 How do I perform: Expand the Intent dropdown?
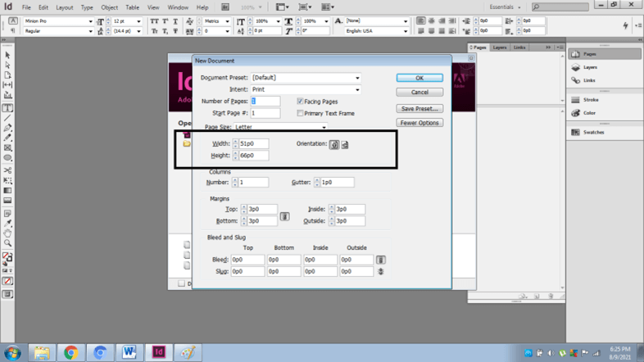(357, 89)
